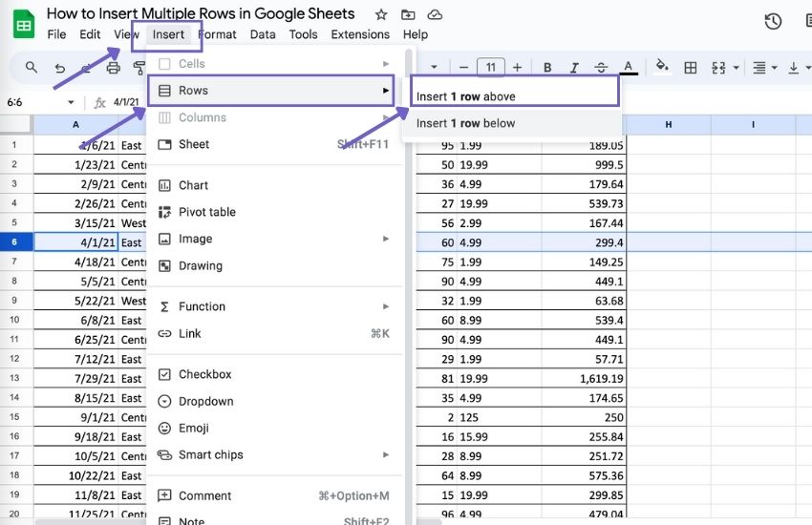Click cell with value 575.36
This screenshot has height=525, width=812.
click(584, 476)
